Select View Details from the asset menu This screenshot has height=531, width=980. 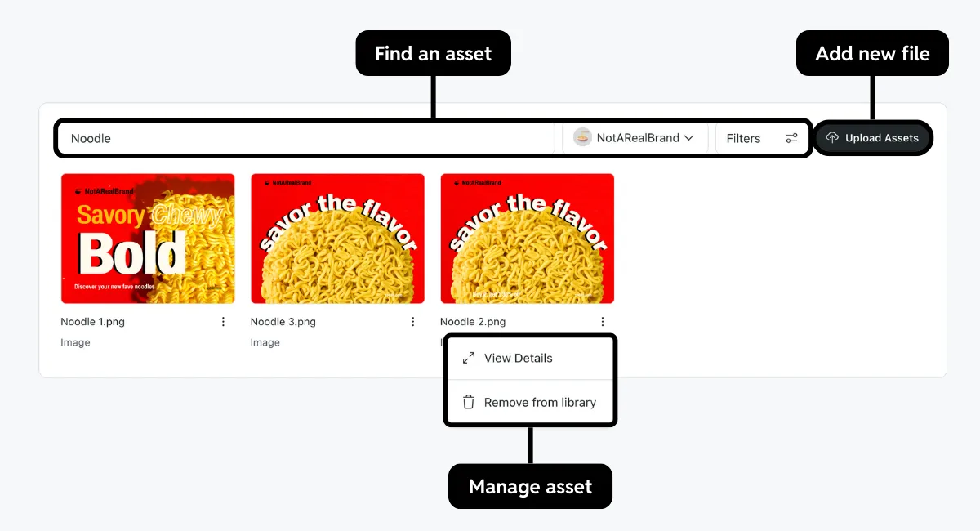(x=518, y=358)
